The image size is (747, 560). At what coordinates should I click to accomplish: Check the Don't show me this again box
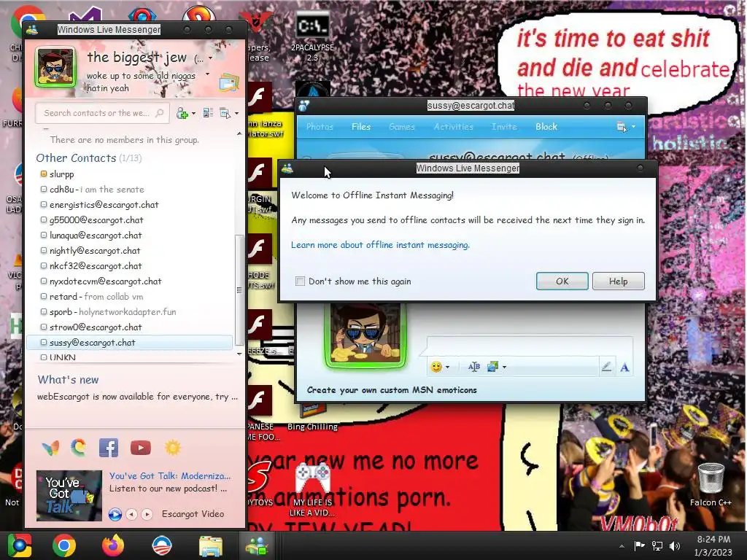click(x=300, y=281)
